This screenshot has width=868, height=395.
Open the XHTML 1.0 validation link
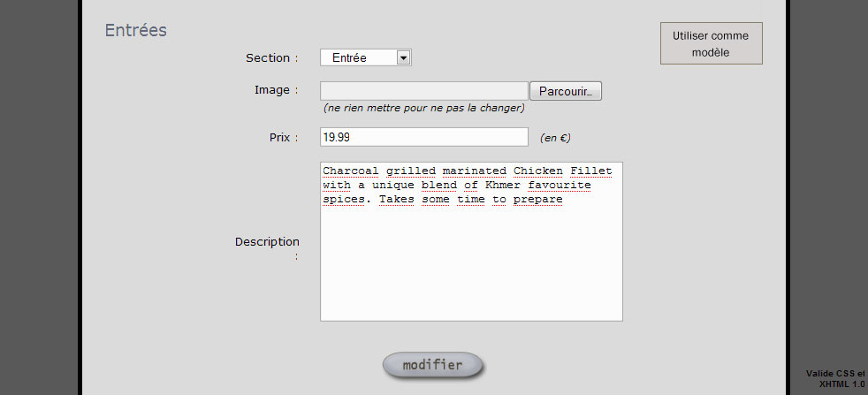[841, 384]
